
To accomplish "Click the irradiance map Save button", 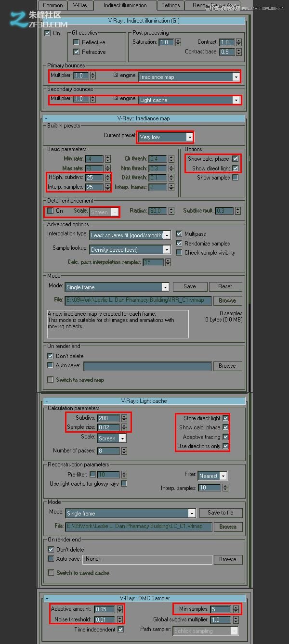I will 189,286.
